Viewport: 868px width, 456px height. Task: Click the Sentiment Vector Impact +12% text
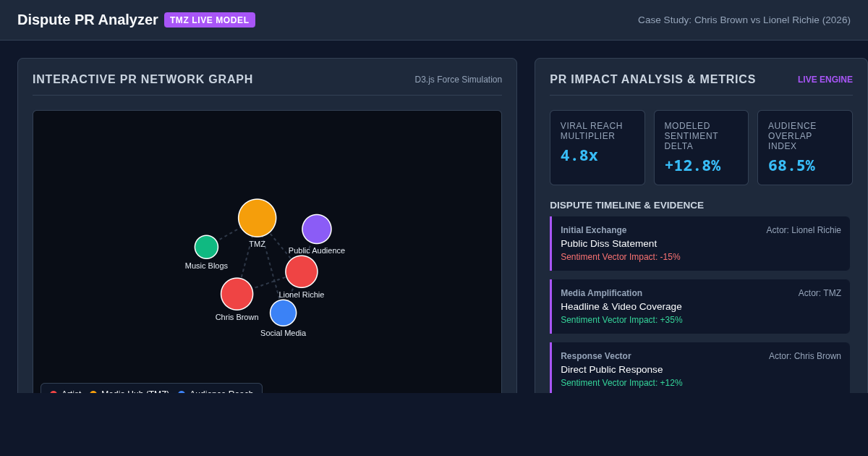point(621,383)
